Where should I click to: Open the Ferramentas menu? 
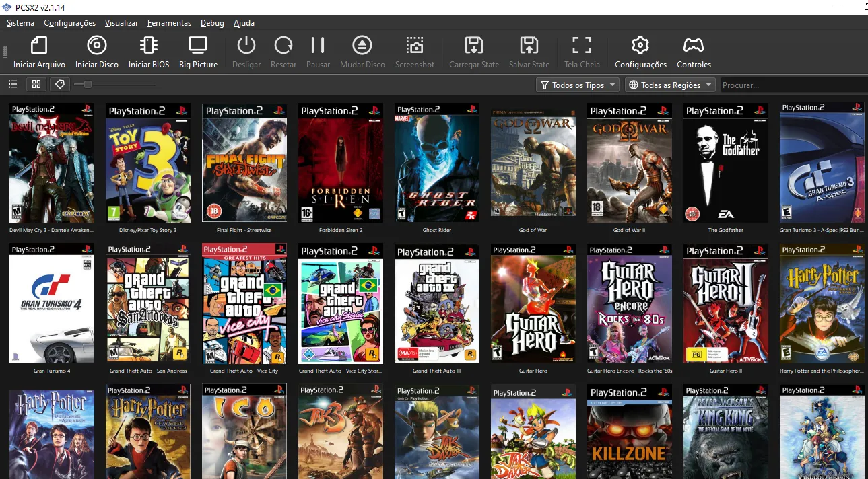click(x=169, y=22)
